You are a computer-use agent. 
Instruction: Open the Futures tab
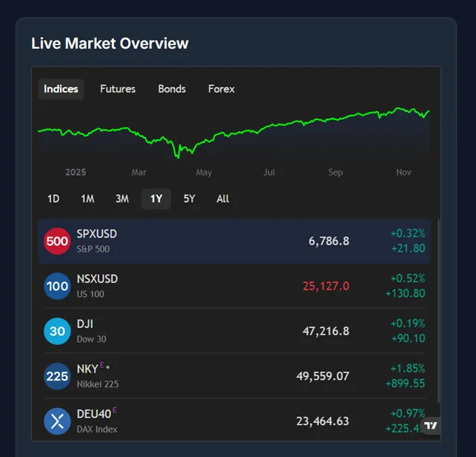pos(118,89)
